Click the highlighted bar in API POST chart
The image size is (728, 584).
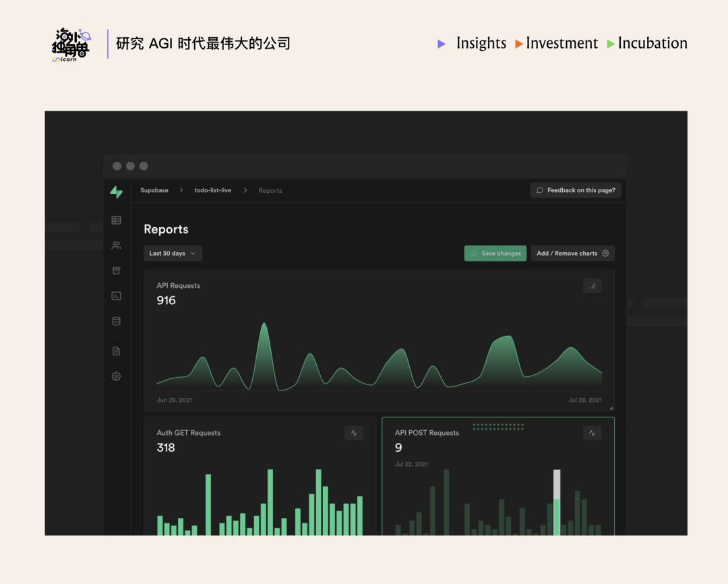(x=557, y=502)
